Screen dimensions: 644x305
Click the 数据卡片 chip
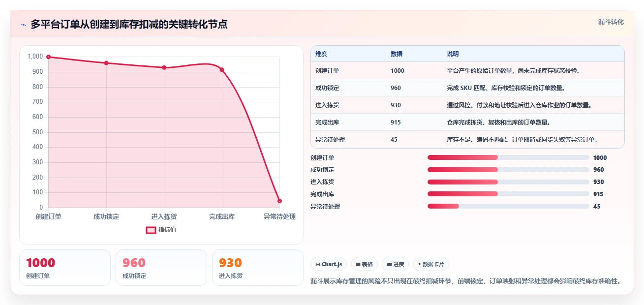tap(431, 264)
